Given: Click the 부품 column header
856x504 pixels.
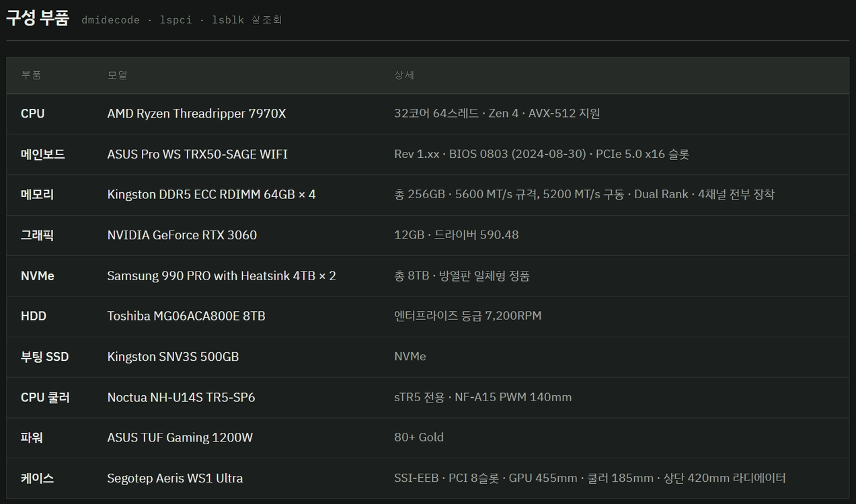Looking at the screenshot, I should click(31, 75).
